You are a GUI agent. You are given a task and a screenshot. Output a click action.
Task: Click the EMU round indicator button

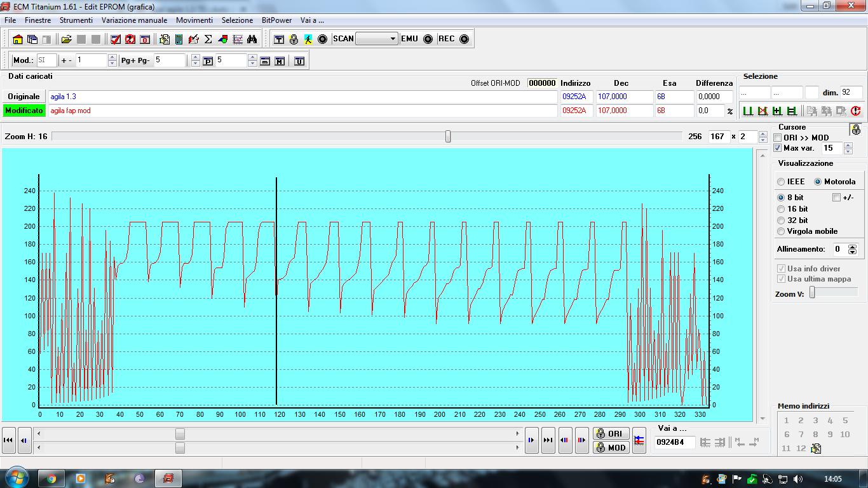[428, 39]
